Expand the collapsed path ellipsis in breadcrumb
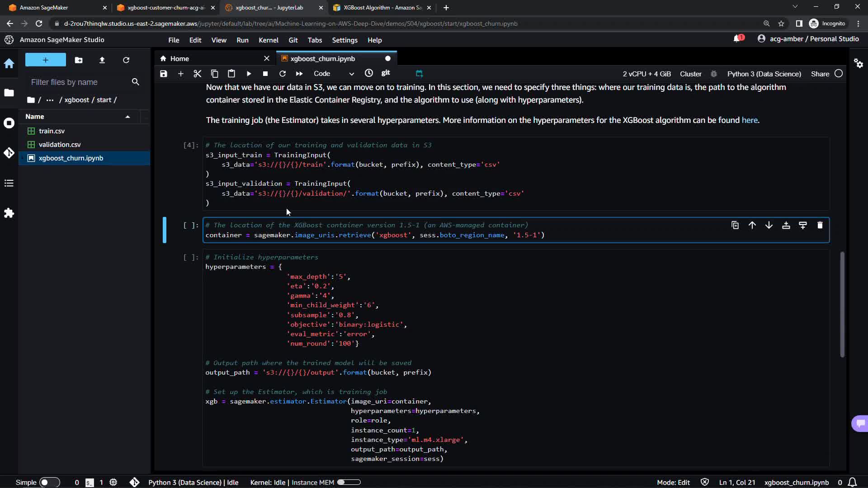Image resolution: width=868 pixels, height=488 pixels. (50, 100)
